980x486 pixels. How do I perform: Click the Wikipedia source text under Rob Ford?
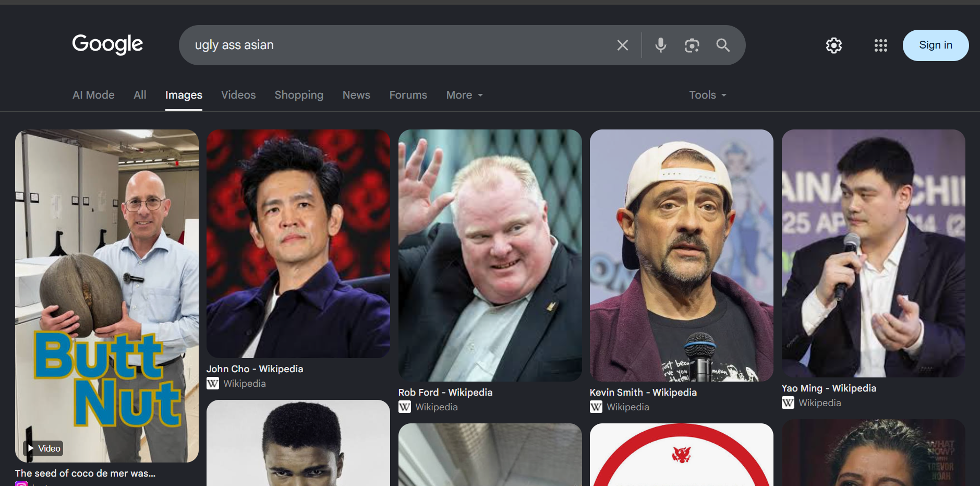click(437, 407)
